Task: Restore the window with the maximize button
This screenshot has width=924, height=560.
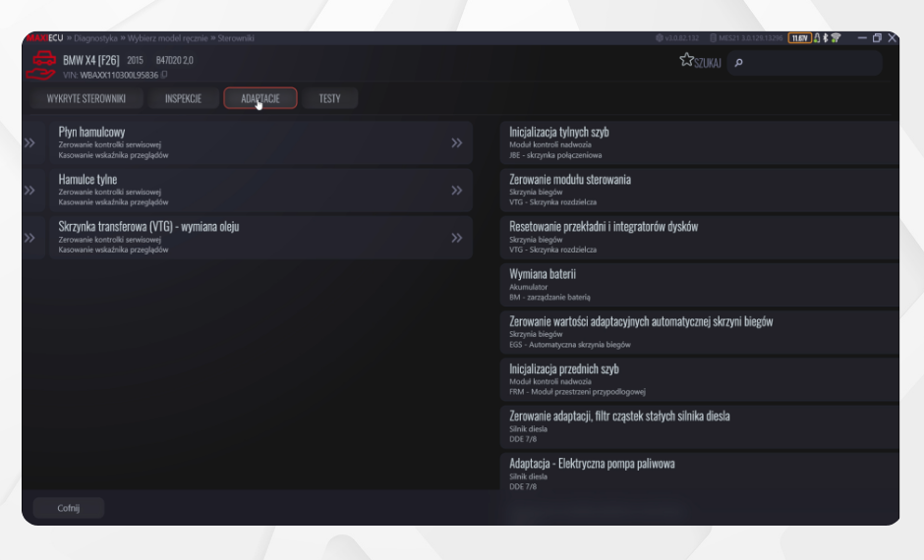Action: (x=877, y=37)
